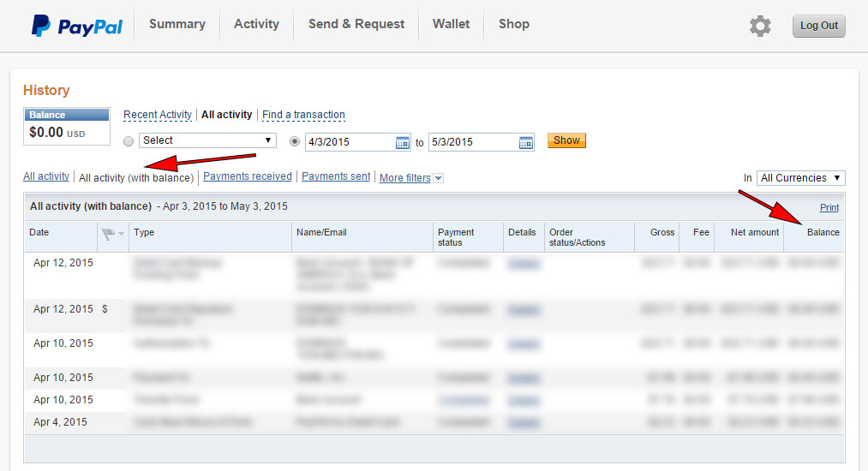Select the All activity history tab
868x471 pixels.
[x=226, y=115]
